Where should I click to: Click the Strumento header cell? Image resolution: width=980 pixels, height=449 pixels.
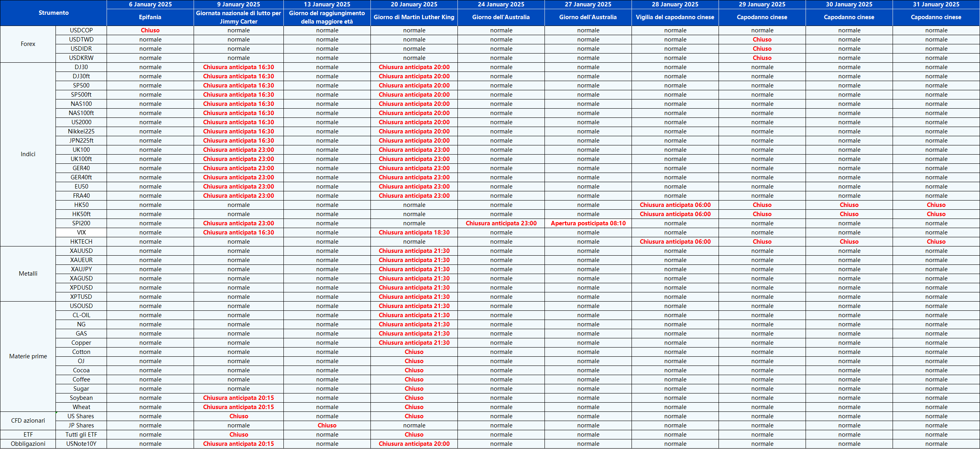[x=53, y=13]
